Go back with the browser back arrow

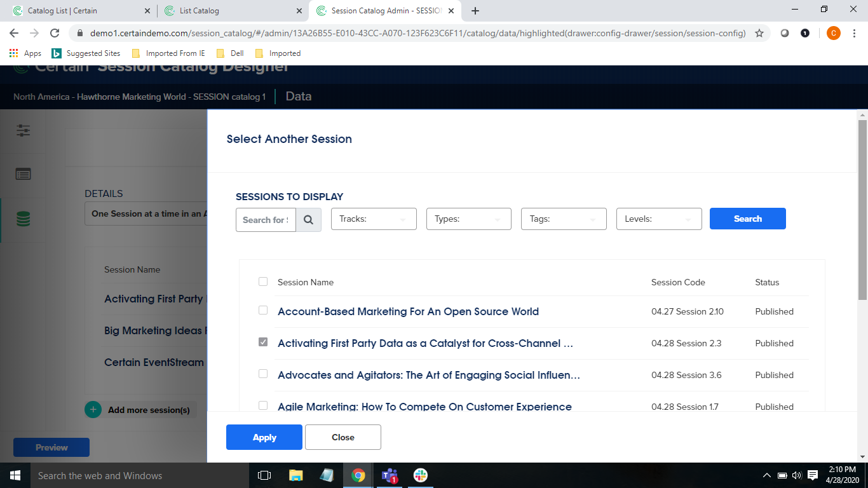pyautogui.click(x=14, y=33)
